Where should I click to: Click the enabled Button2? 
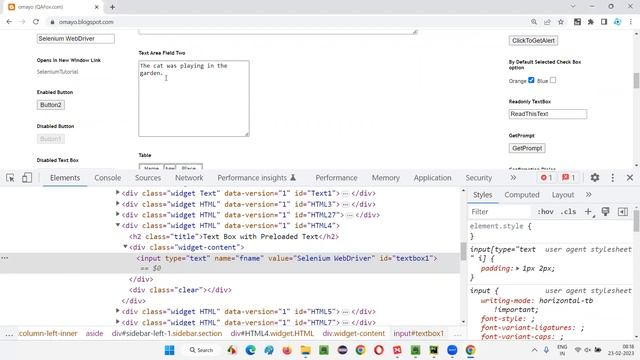[51, 105]
